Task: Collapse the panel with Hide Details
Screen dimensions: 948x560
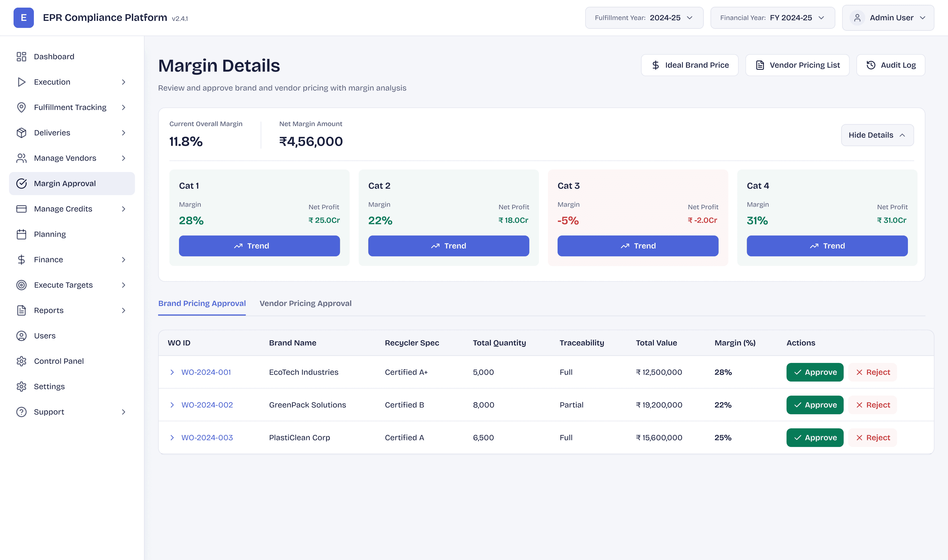Action: click(877, 135)
